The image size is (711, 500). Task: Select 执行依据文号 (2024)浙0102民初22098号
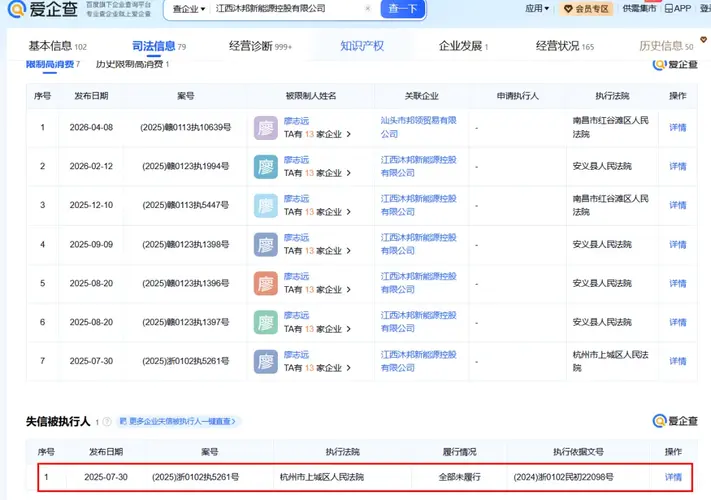[x=563, y=477]
